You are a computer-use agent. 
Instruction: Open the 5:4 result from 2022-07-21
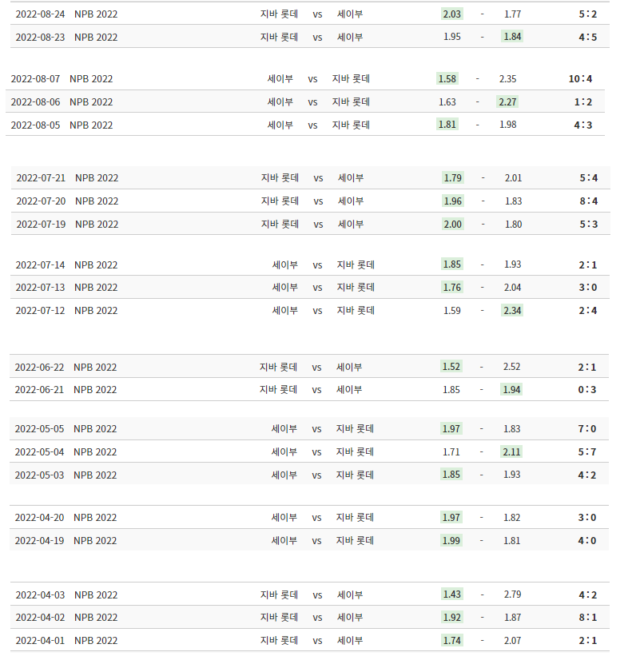pos(589,178)
